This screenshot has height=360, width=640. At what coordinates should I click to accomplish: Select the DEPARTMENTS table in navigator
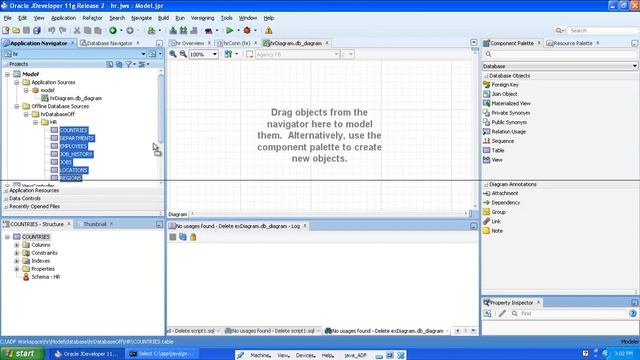click(x=77, y=138)
